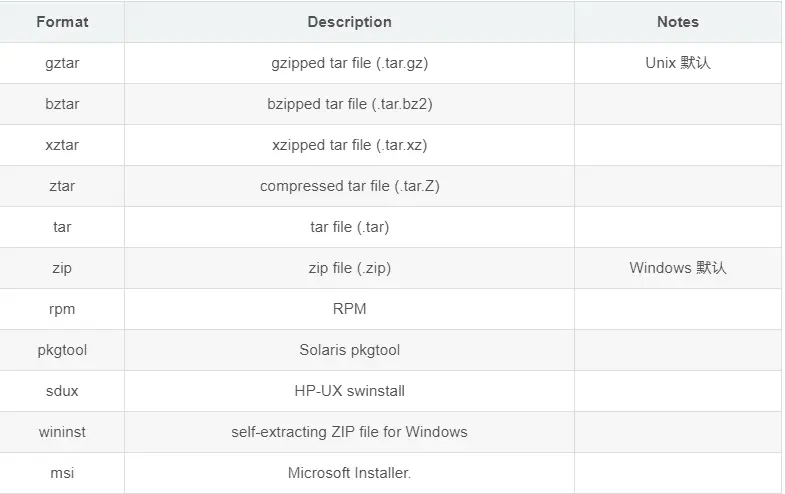Viewport: 785px width, 494px height.
Task: Click 'self-extracting ZIP file for Windows' text
Action: [x=349, y=432]
